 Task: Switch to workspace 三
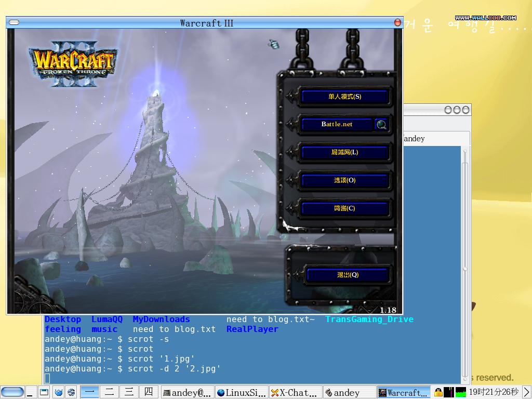(129, 392)
